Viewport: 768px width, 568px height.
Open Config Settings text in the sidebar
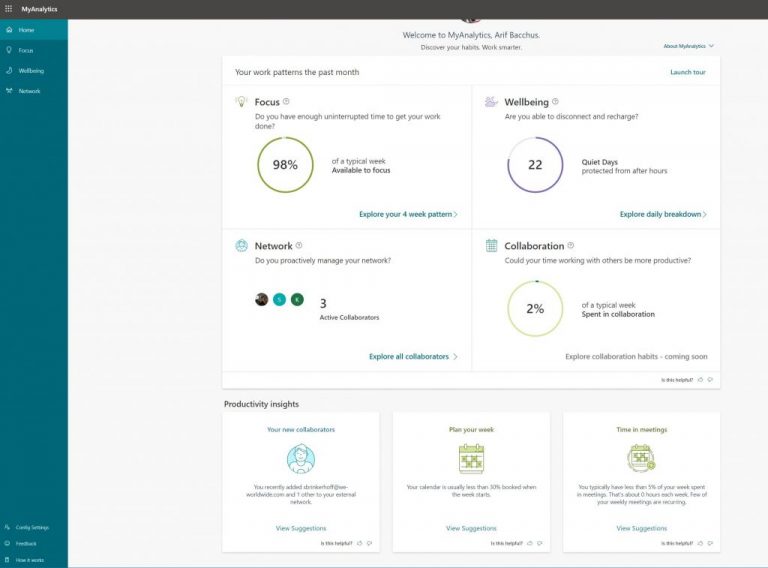click(x=32, y=527)
